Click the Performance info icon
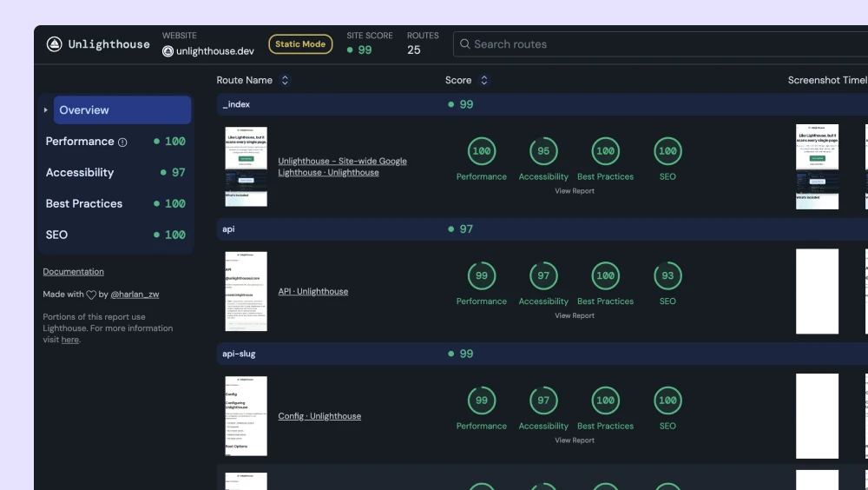 pyautogui.click(x=123, y=142)
